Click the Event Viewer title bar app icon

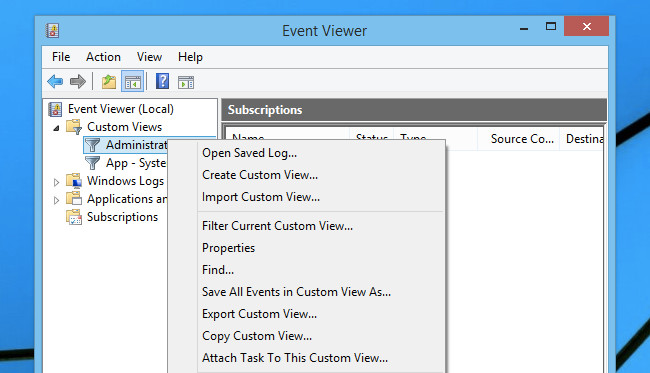click(53, 30)
